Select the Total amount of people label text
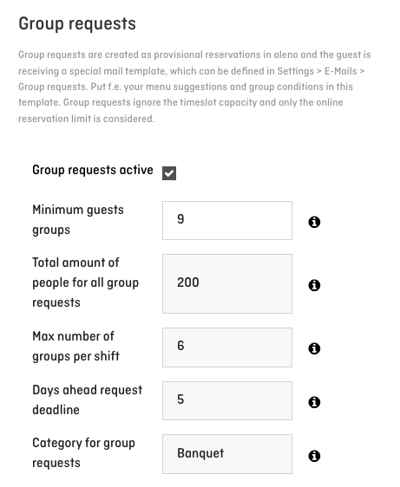Image resolution: width=400 pixels, height=487 pixels. pyautogui.click(x=86, y=283)
